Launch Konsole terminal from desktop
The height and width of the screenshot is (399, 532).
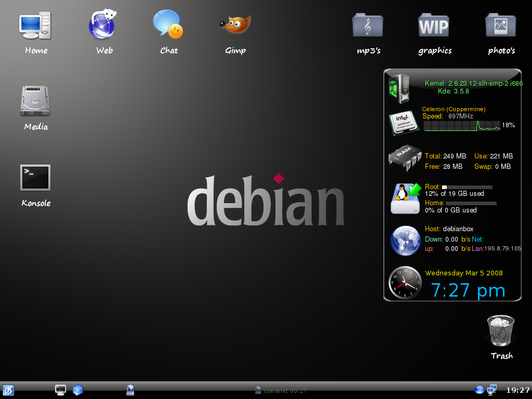click(35, 178)
